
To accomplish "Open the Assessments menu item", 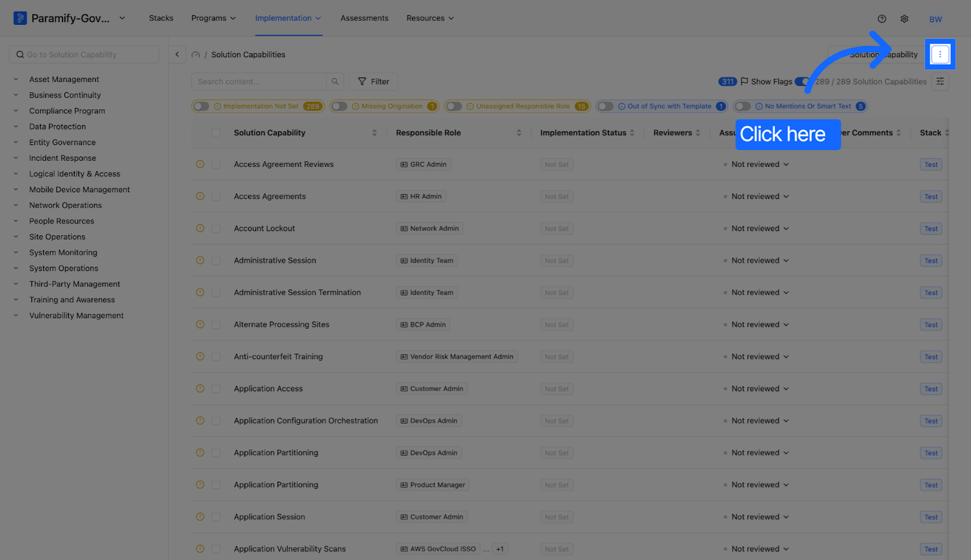I will (x=364, y=18).
